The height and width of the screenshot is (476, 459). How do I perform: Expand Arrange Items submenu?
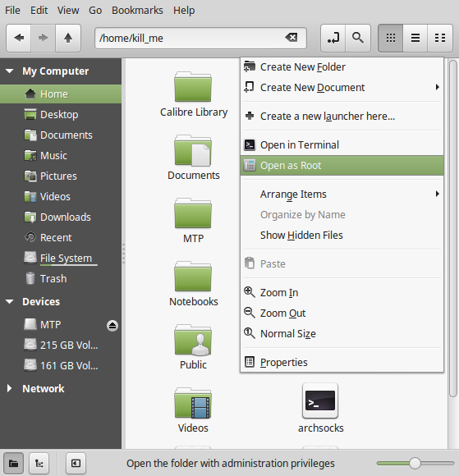(x=342, y=195)
